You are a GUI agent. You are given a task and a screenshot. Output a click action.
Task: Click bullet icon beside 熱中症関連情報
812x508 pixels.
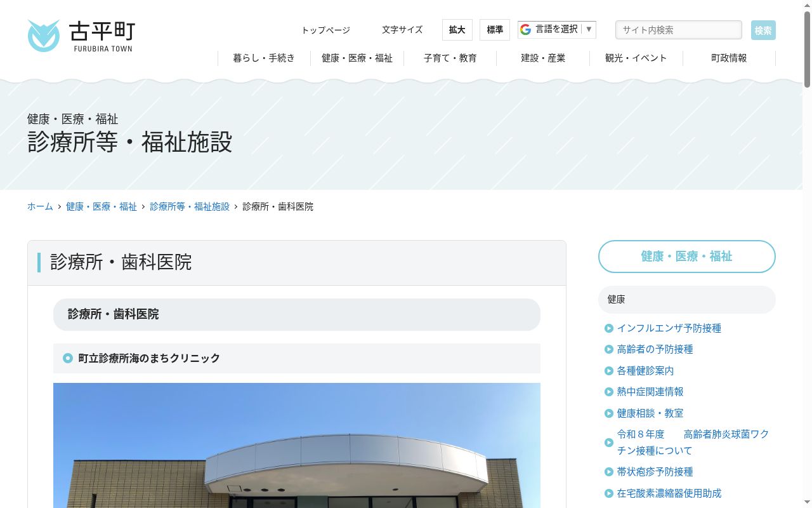point(609,392)
